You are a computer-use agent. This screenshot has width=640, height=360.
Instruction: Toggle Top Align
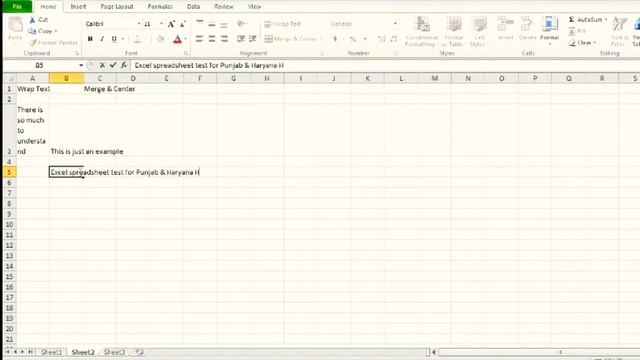point(199,24)
